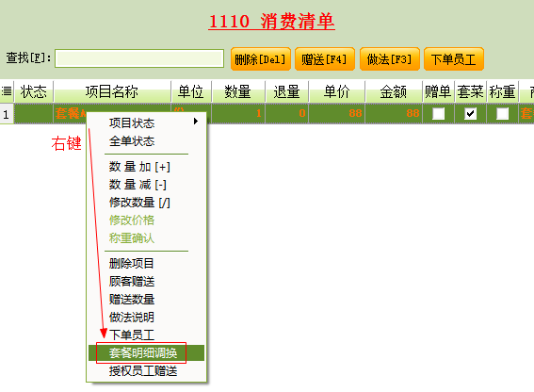The width and height of the screenshot is (534, 392).
Task: Click the 金额 column header
Action: (x=394, y=91)
